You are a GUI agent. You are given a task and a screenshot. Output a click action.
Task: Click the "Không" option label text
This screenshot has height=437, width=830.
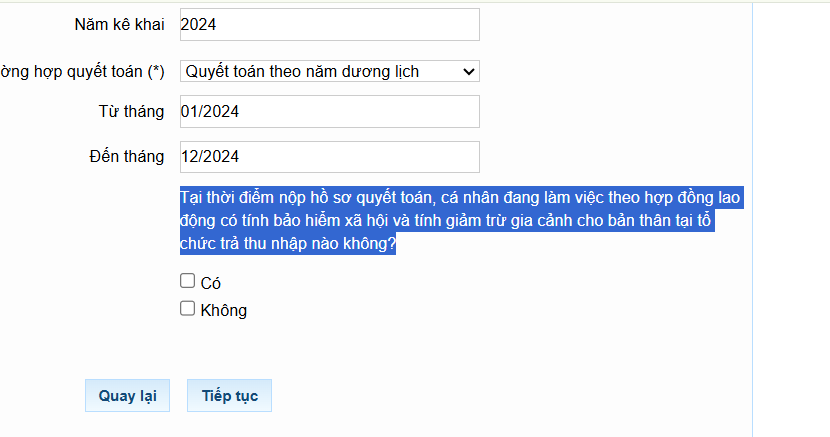click(224, 311)
